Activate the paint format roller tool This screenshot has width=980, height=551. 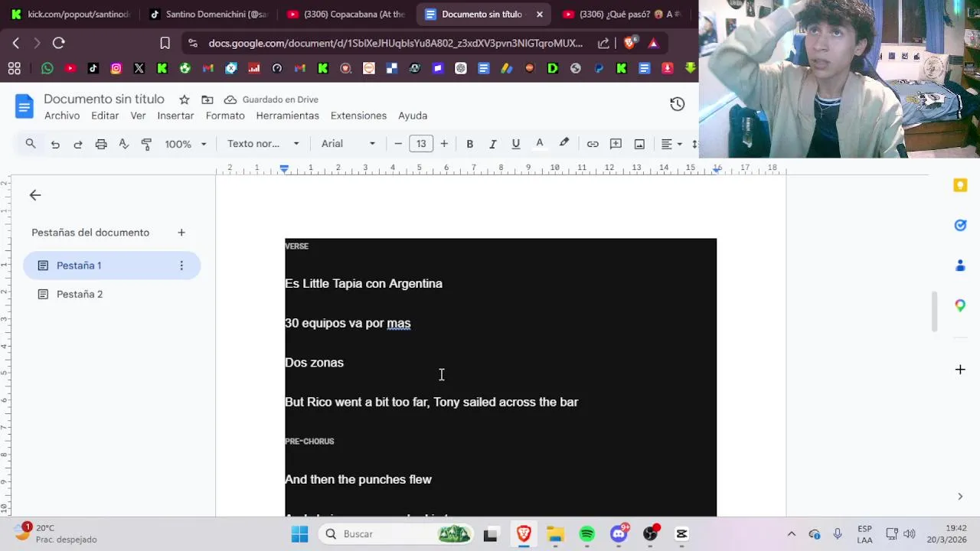tap(146, 144)
